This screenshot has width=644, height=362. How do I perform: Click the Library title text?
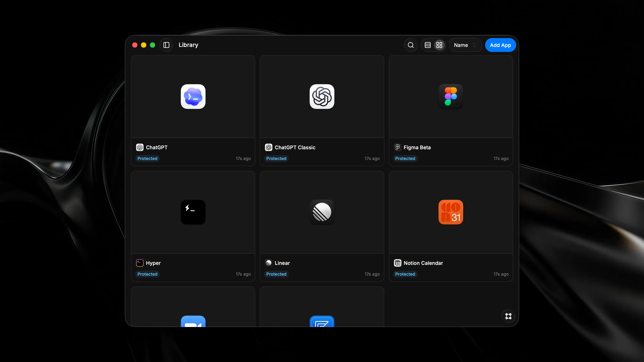188,45
